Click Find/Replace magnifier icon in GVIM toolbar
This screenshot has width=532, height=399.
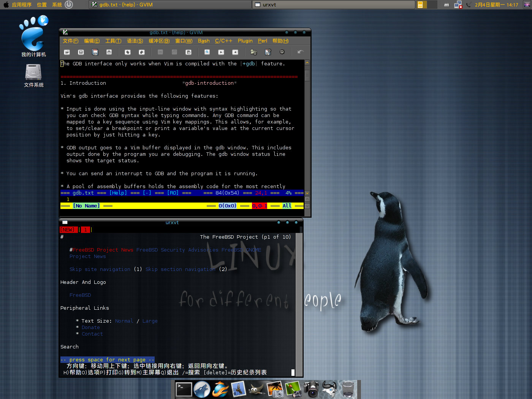pos(207,52)
